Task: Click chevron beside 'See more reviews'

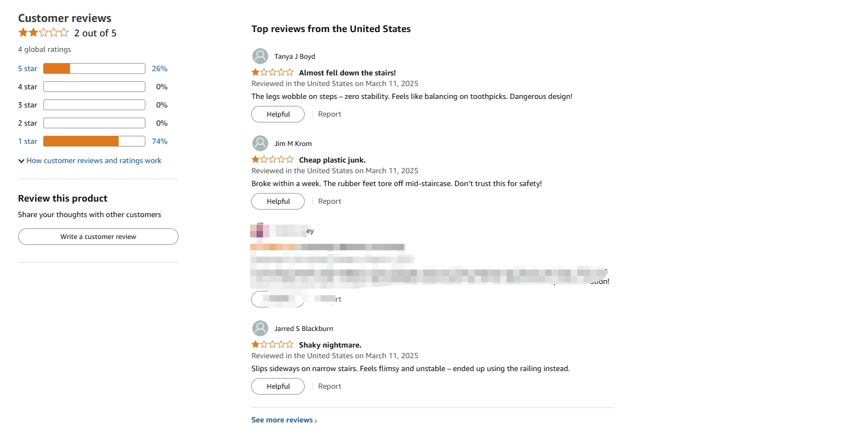Action: [x=316, y=421]
